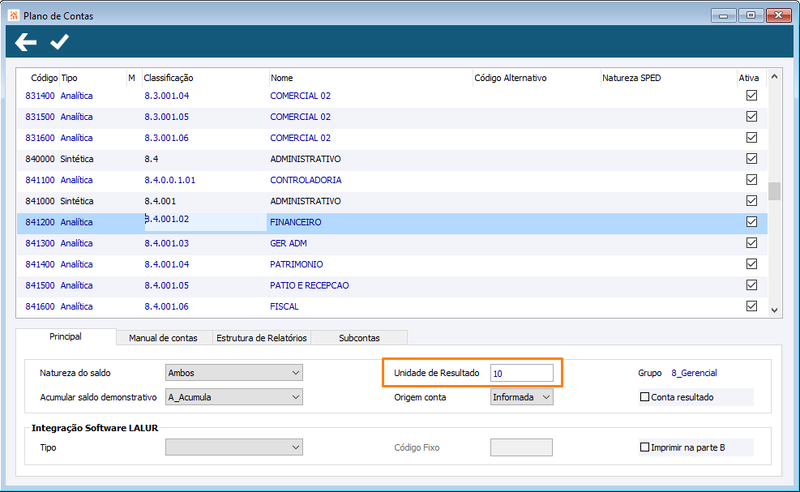Confirm with the checkmark icon
This screenshot has height=492, width=800.
coord(59,42)
